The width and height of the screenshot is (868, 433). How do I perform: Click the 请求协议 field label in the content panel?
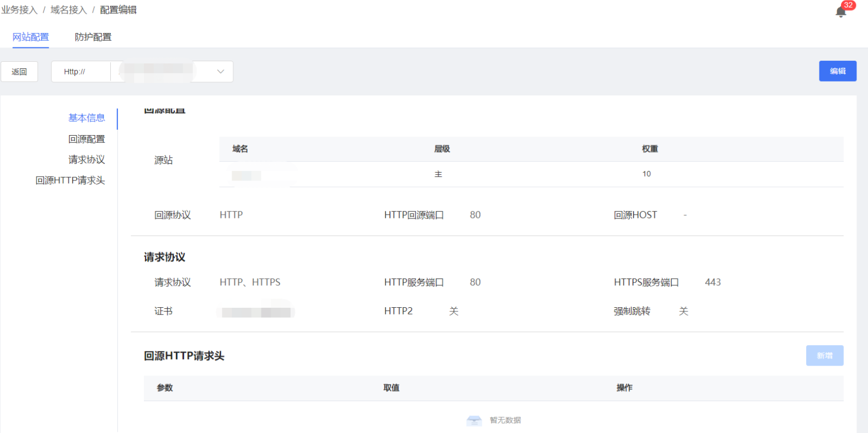(173, 282)
